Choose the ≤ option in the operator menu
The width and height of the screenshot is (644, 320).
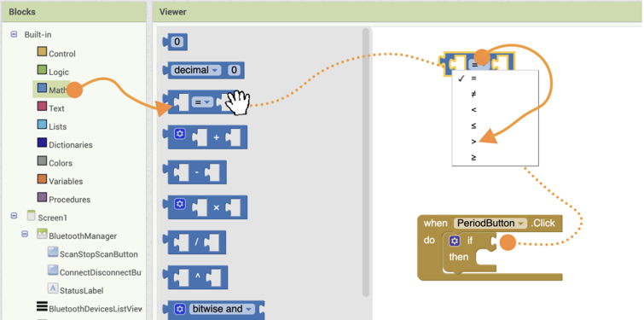pyautogui.click(x=495, y=125)
